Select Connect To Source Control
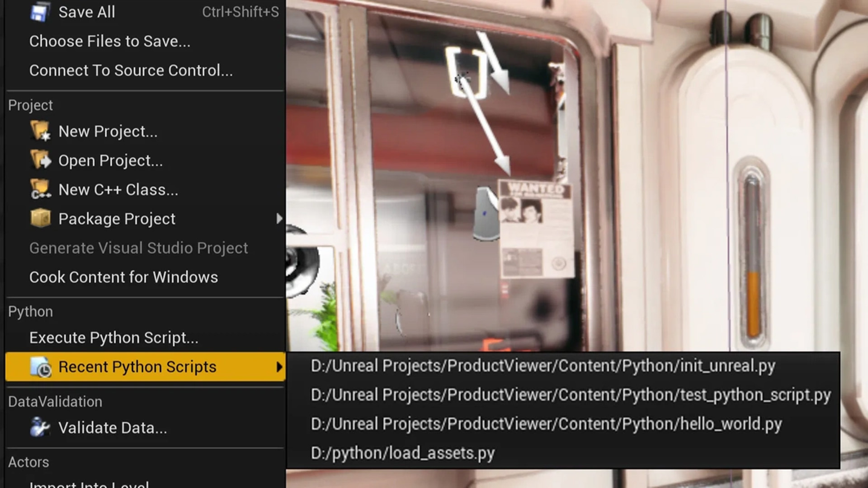This screenshot has width=868, height=488. tap(131, 70)
